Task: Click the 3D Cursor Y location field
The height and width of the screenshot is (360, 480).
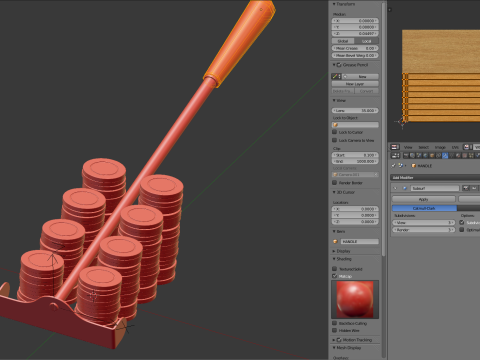Action: tap(355, 215)
